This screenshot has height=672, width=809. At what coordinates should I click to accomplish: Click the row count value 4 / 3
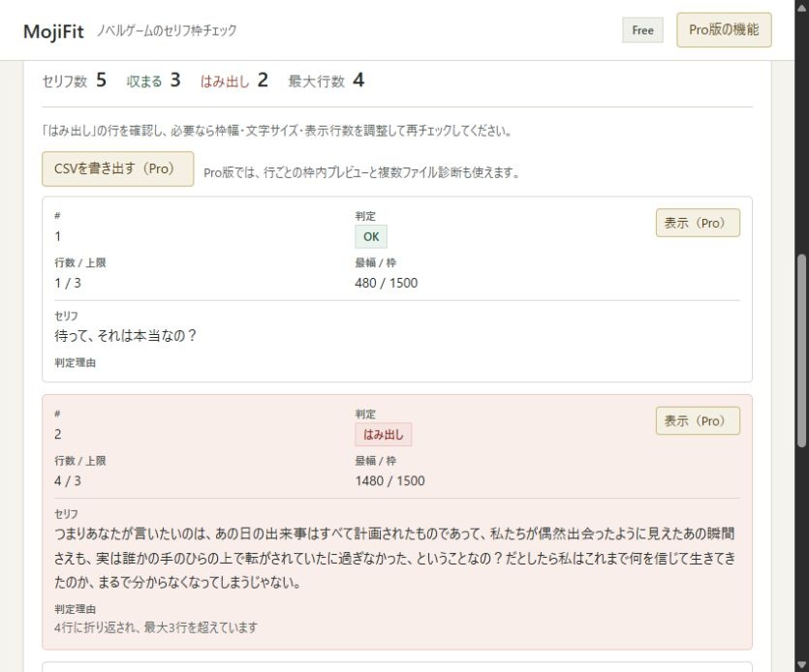point(68,481)
